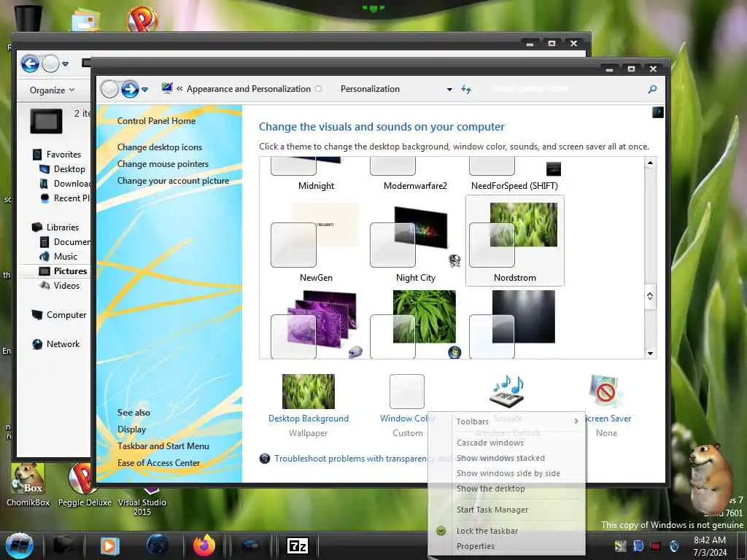Open recent pages dropdown in Personalization window

point(145,89)
